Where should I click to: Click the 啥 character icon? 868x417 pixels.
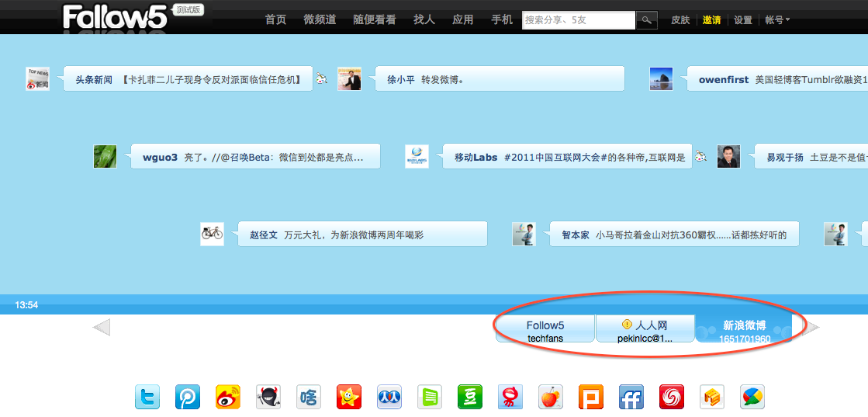309,397
